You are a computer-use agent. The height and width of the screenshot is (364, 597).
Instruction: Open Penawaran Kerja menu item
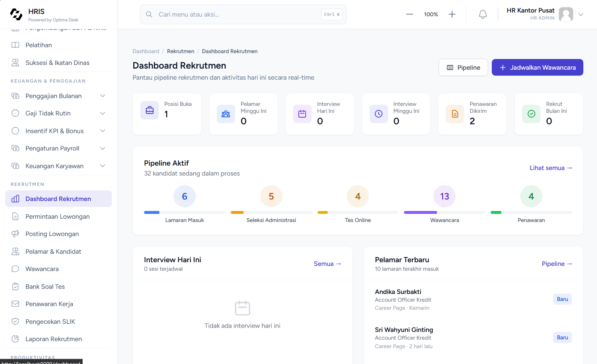[x=59, y=304]
